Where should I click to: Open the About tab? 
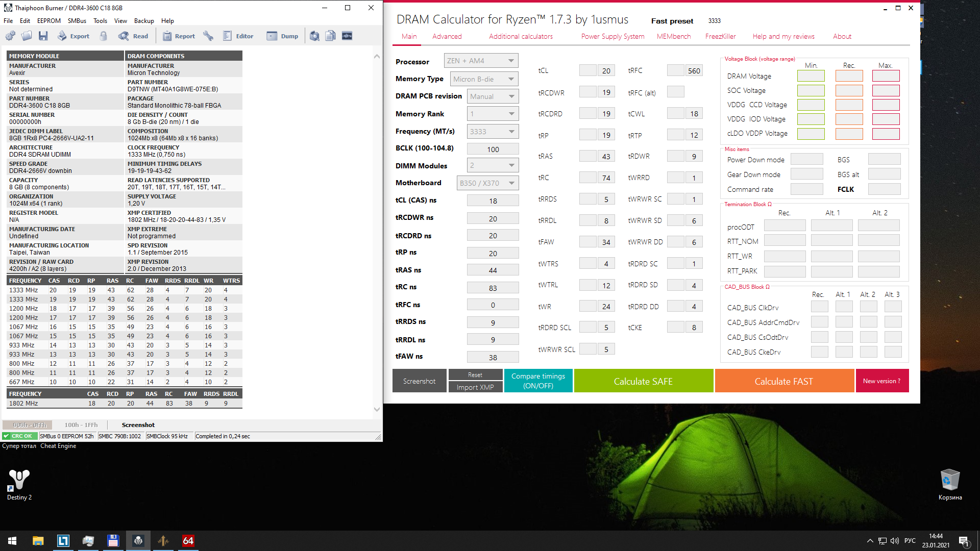842,36
